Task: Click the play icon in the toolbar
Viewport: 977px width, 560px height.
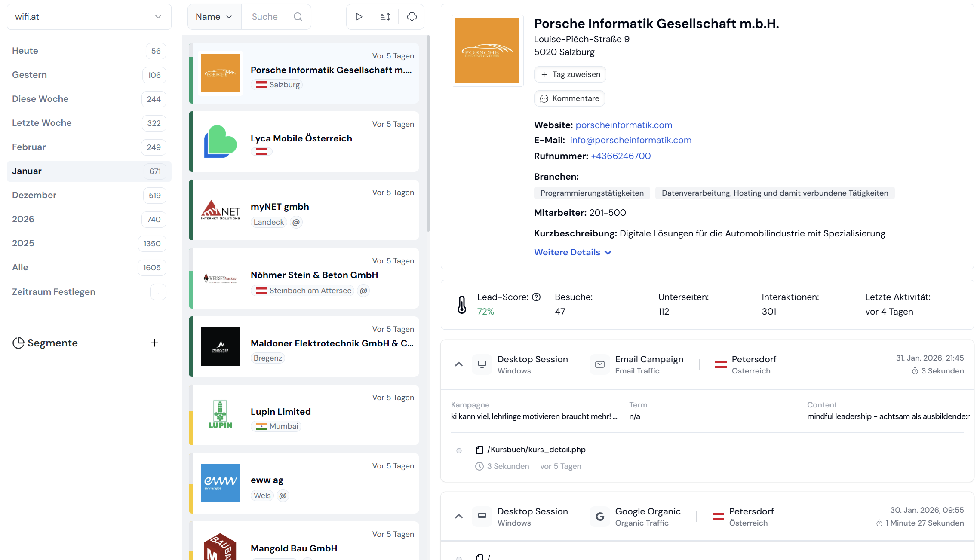Action: [x=359, y=17]
